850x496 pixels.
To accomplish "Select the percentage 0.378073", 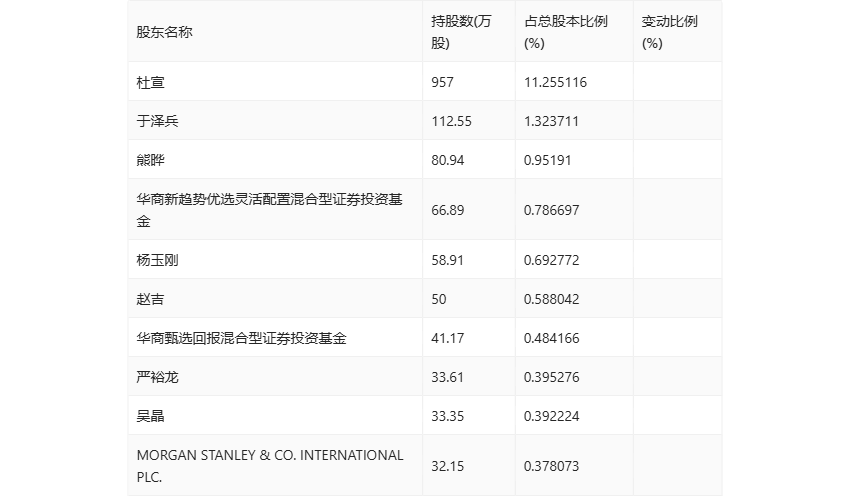I will 551,466.
